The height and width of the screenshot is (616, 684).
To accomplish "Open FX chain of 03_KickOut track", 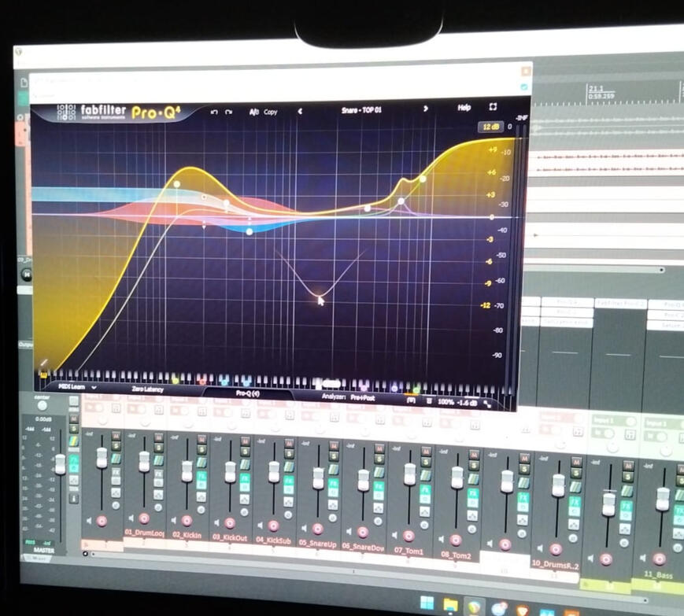I will click(x=245, y=478).
